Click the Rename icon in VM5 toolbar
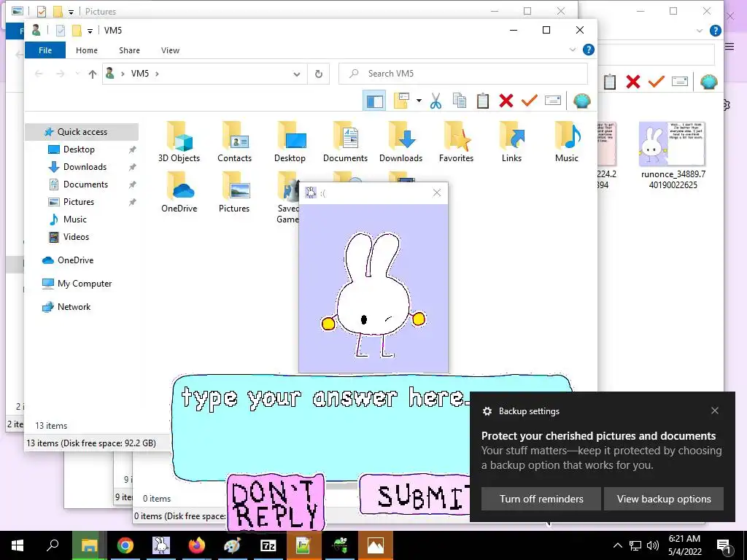The height and width of the screenshot is (560, 747). click(x=553, y=101)
